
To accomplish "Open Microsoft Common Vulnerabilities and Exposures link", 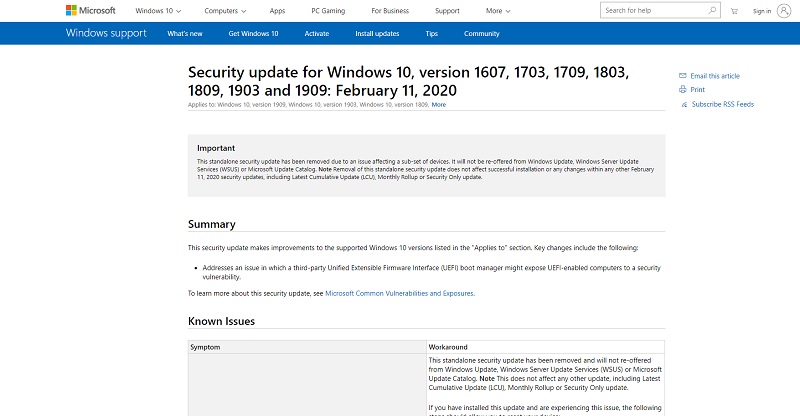I will [399, 293].
